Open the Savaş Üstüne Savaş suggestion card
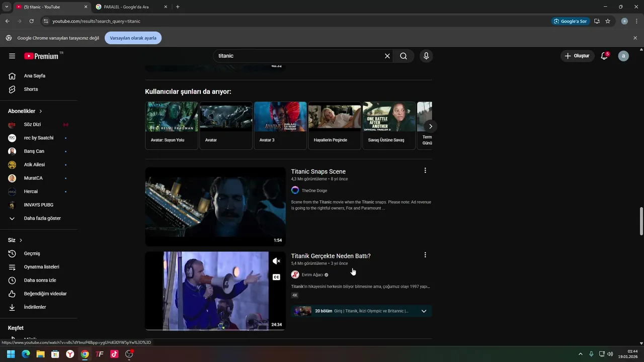The image size is (644, 362). pos(389,126)
